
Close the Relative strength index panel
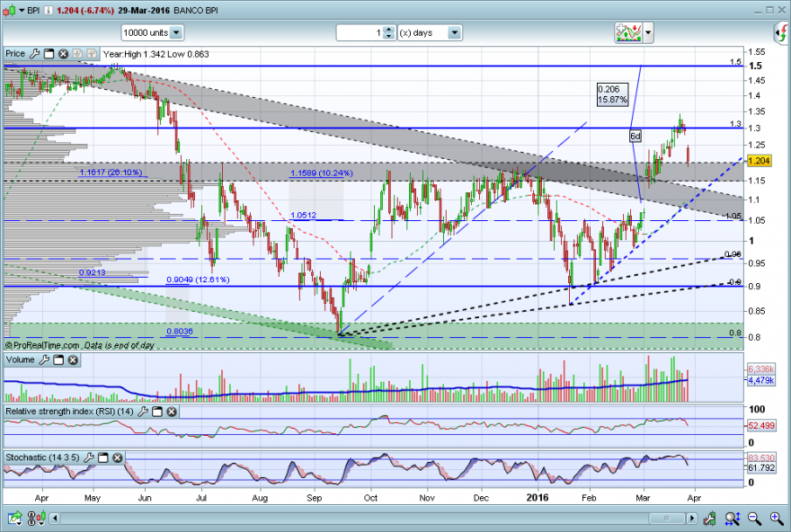pyautogui.click(x=172, y=412)
